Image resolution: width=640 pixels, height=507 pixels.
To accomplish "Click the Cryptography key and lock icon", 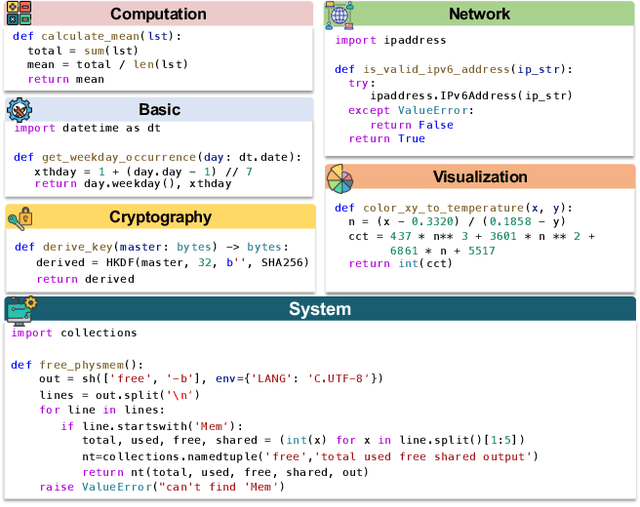I will pos(19,217).
